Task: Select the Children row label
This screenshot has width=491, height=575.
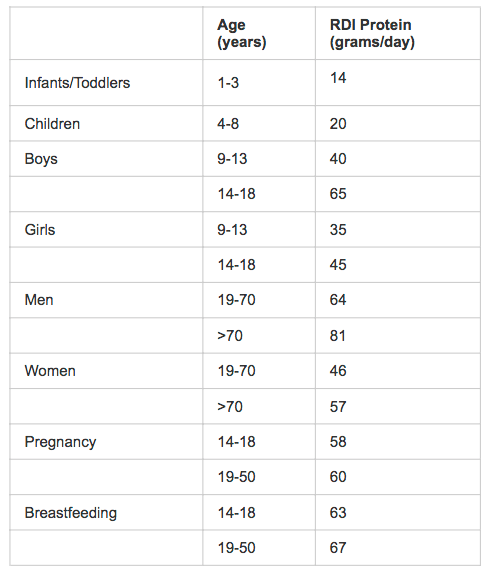Action: click(x=52, y=124)
